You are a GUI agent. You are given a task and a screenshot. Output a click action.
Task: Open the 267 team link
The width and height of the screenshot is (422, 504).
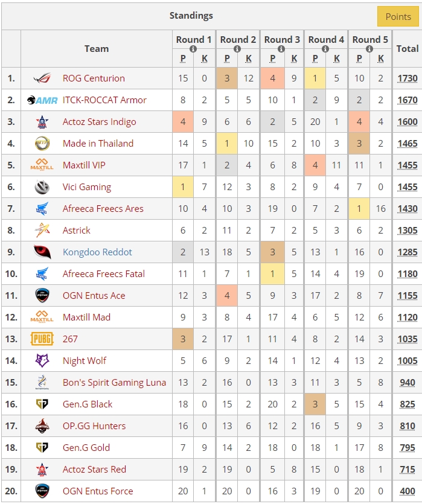click(70, 339)
